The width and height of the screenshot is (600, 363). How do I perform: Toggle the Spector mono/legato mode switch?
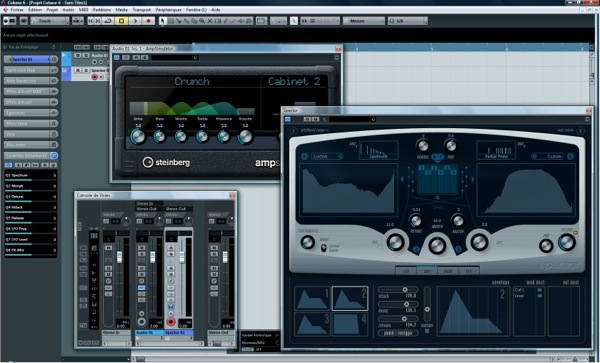[324, 248]
